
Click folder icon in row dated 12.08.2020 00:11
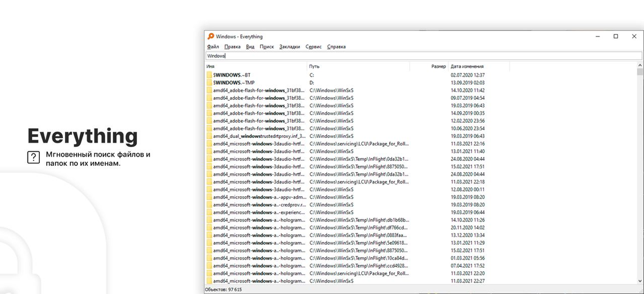(209, 189)
